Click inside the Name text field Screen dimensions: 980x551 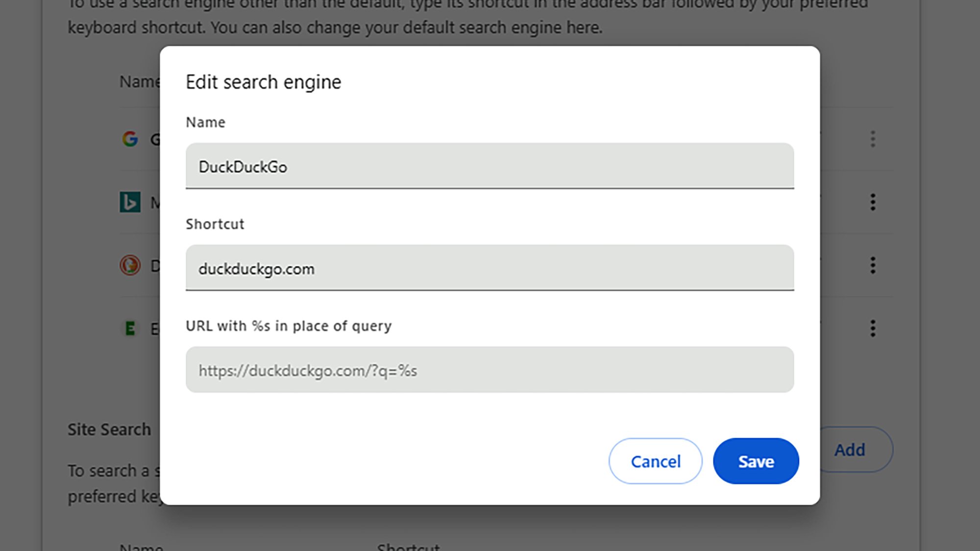click(x=490, y=167)
